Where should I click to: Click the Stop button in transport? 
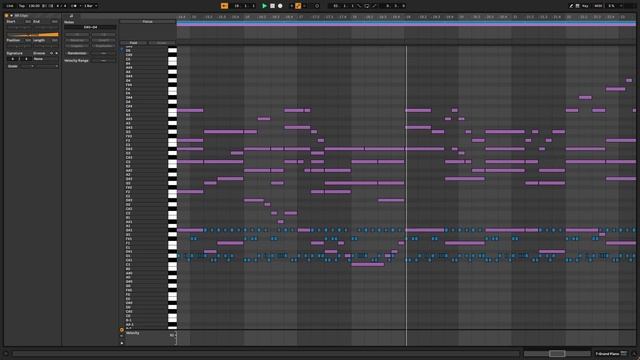272,6
